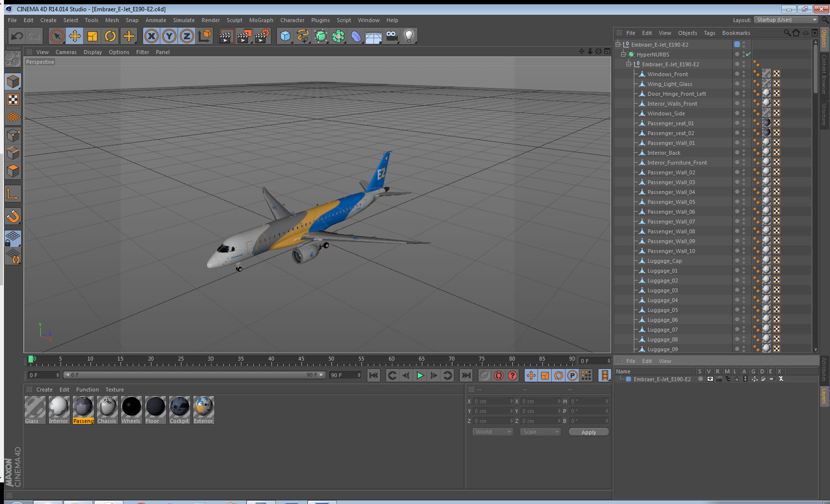This screenshot has height=504, width=830.
Task: Switch to Texture mode checker icon
Action: coord(13,100)
